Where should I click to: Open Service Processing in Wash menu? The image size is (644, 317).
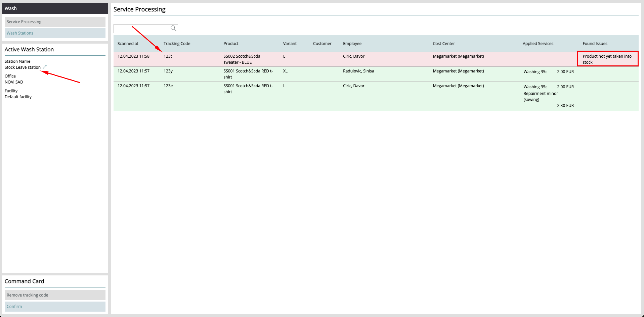coord(55,22)
